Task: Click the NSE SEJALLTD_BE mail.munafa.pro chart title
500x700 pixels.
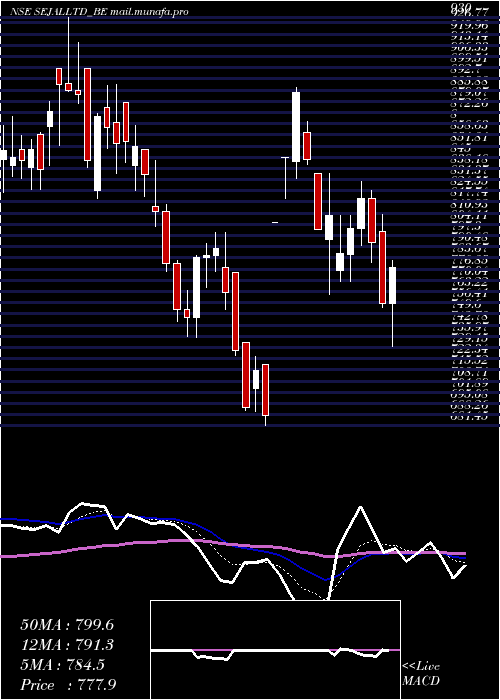Action: (99, 12)
